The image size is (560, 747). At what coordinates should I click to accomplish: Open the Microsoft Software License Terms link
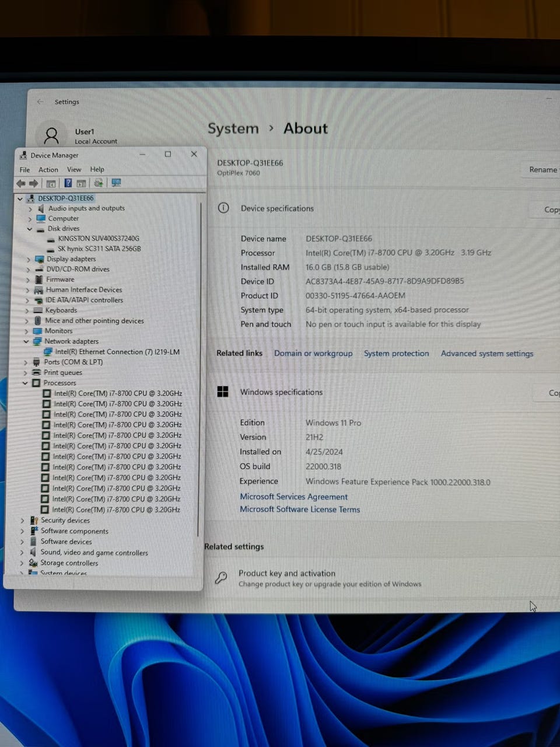point(300,509)
